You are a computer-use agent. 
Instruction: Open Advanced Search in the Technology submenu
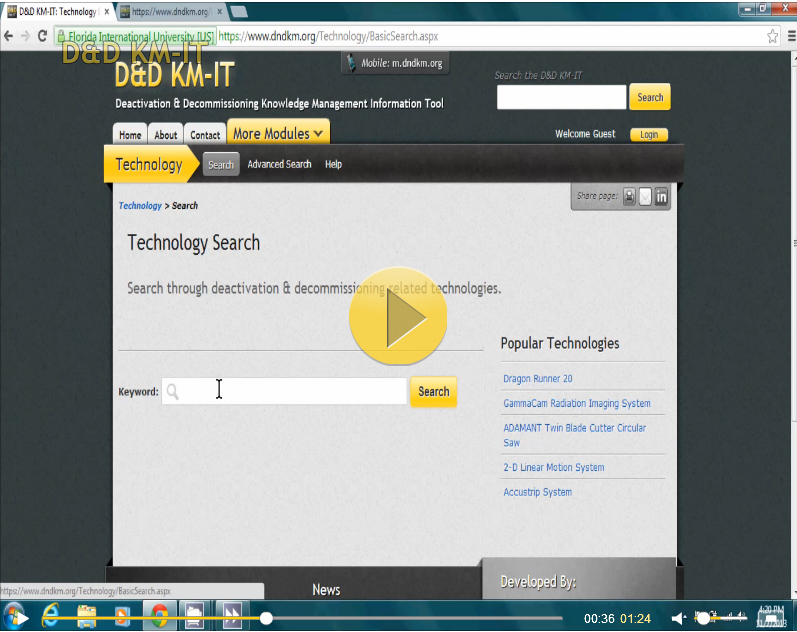pos(279,164)
